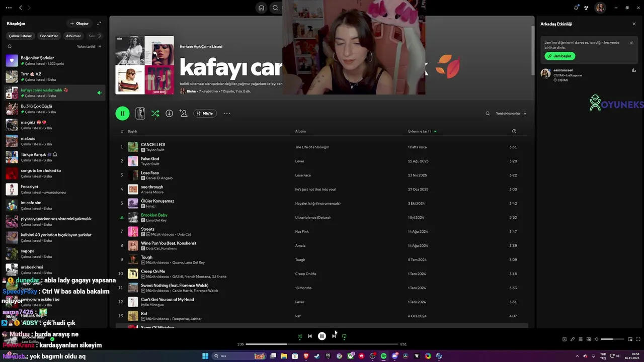Open the Yeni eklenenler sort dropdown
Viewport: 644px width, 362px height.
[x=511, y=113]
